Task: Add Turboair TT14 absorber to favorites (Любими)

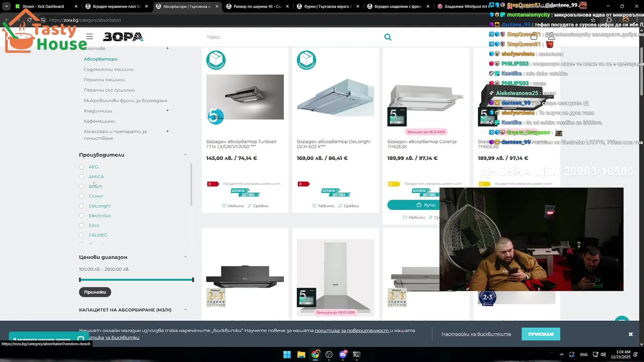Action: click(232, 206)
